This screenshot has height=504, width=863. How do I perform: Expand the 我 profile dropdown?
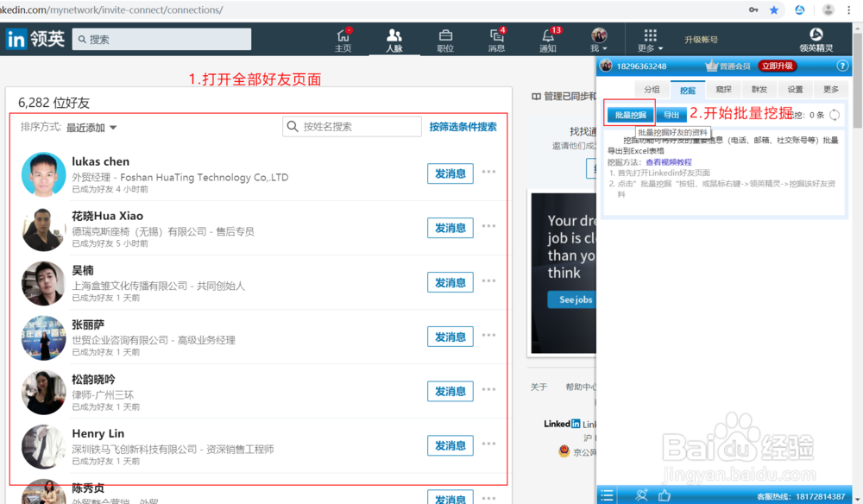599,41
